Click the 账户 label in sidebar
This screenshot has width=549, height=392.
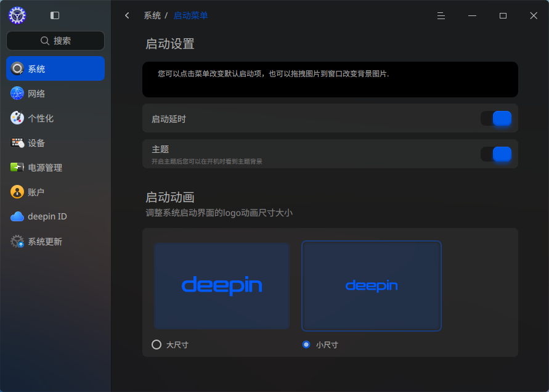point(36,192)
